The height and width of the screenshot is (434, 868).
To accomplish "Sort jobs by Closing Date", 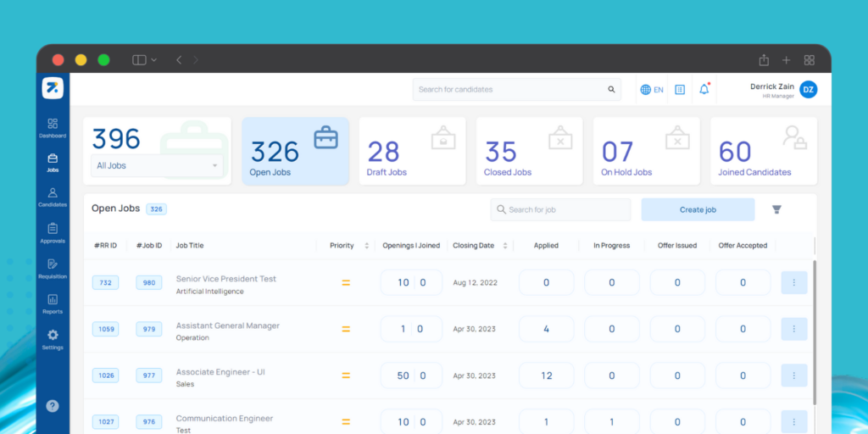I will [506, 246].
